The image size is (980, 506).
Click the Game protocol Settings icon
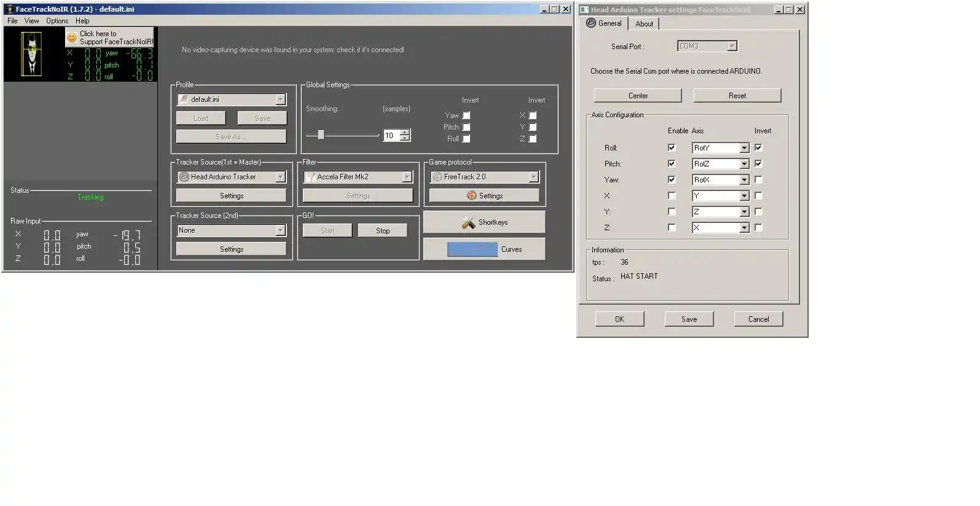point(472,196)
